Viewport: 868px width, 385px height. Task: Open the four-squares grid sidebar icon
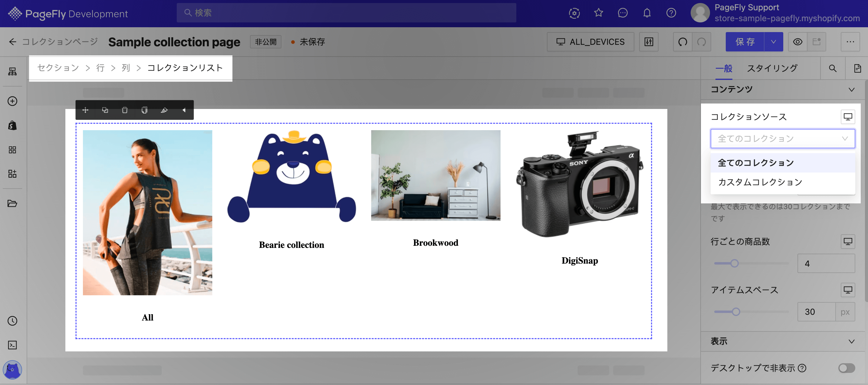(12, 150)
